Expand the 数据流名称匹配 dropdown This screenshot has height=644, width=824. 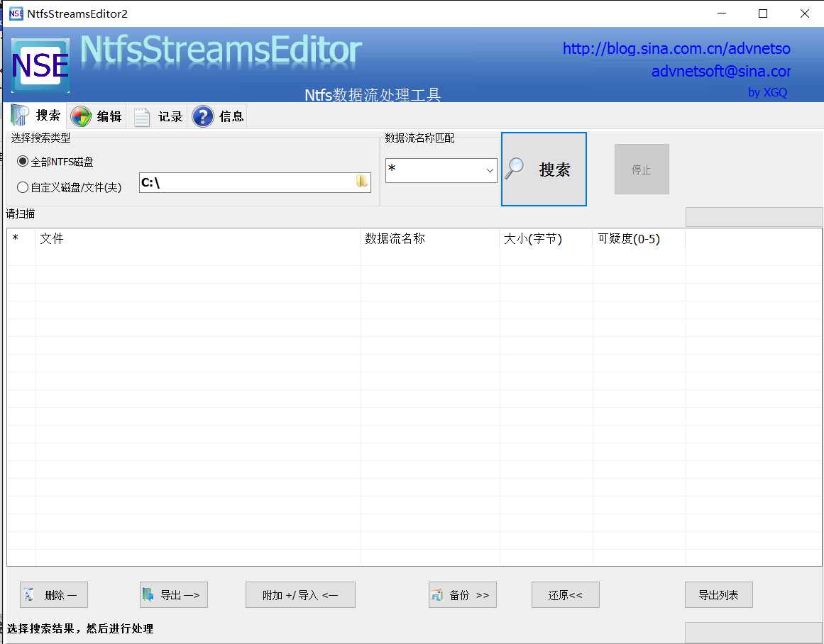coord(489,170)
